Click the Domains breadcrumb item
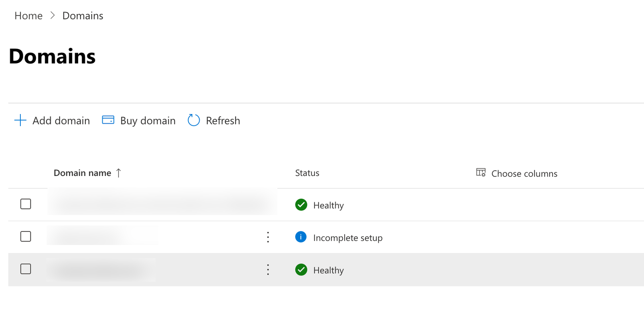This screenshot has height=324, width=644. 83,16
